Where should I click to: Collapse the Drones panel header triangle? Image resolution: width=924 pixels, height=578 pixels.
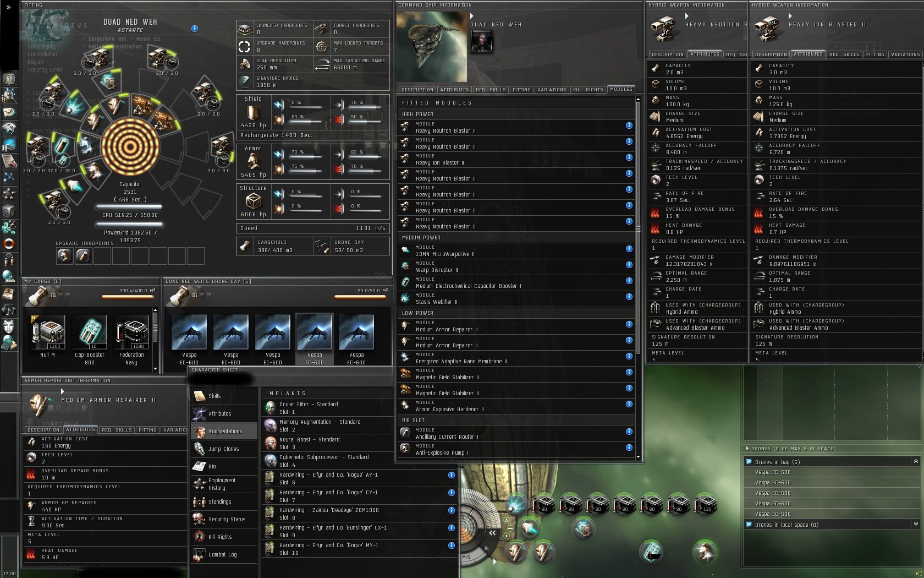747,449
